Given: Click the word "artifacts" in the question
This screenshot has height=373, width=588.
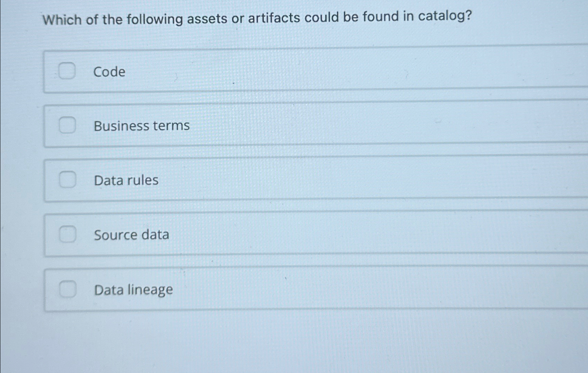Looking at the screenshot, I should 274,18.
